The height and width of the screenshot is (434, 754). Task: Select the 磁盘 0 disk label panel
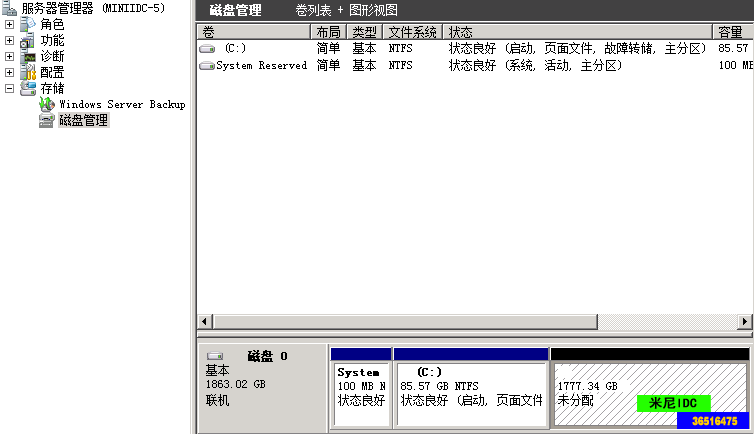coord(263,388)
